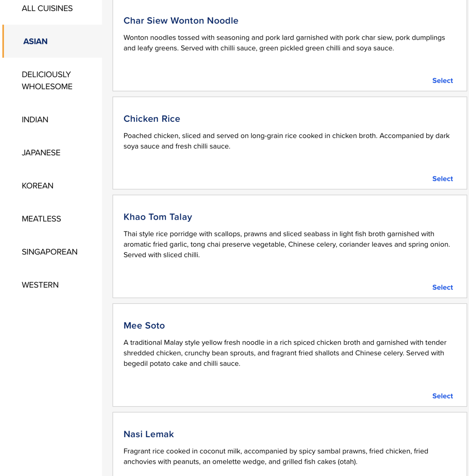View the Meatless menu options
The image size is (469, 476).
[41, 219]
